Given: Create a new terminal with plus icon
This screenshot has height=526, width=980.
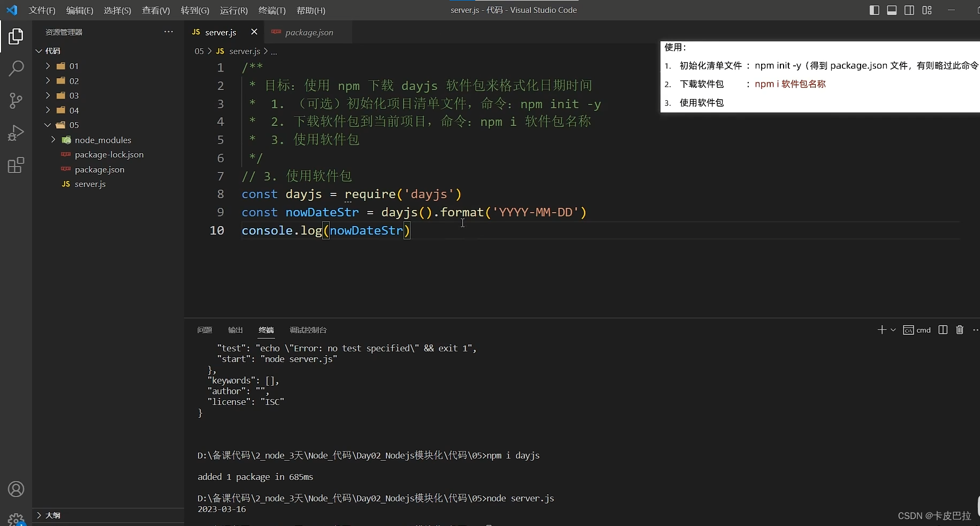Looking at the screenshot, I should point(882,330).
